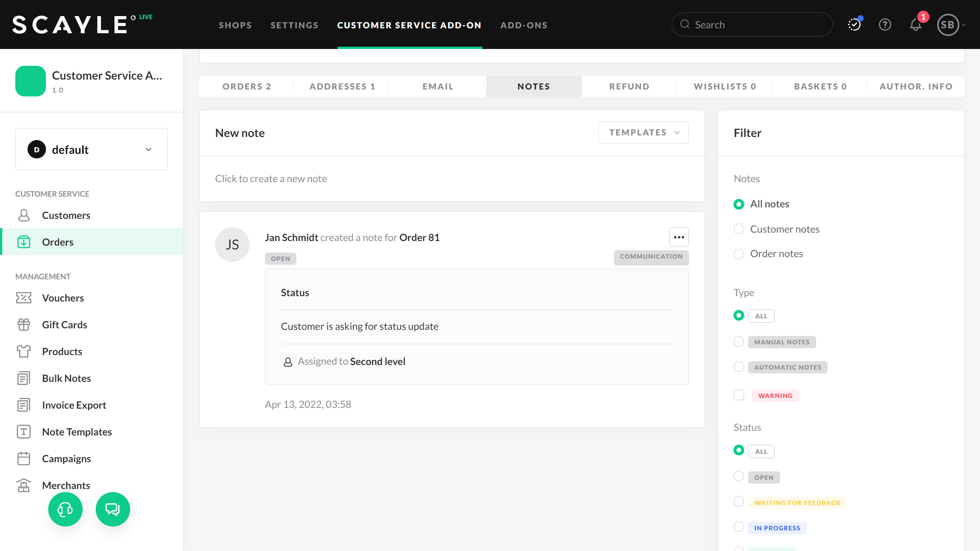This screenshot has height=551, width=980.
Task: Select the Customer notes radio option
Action: tap(739, 229)
